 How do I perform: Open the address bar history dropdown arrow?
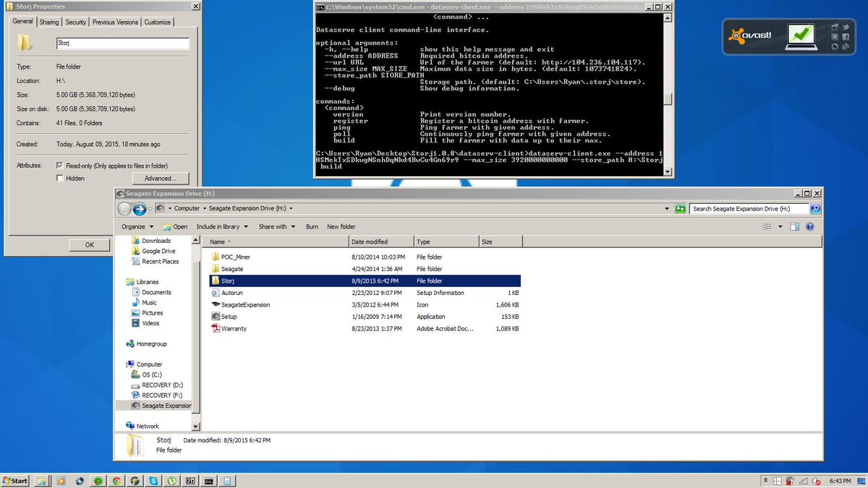click(x=666, y=209)
